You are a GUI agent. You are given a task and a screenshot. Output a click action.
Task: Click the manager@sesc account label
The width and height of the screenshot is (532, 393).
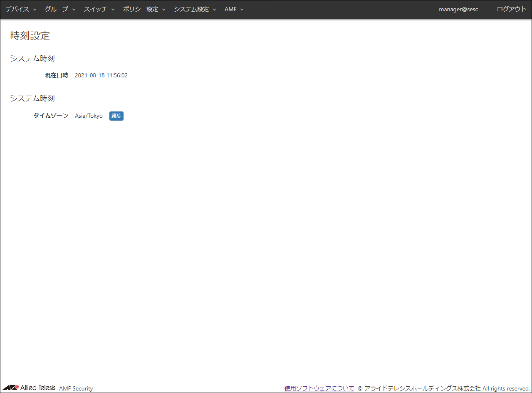point(458,9)
